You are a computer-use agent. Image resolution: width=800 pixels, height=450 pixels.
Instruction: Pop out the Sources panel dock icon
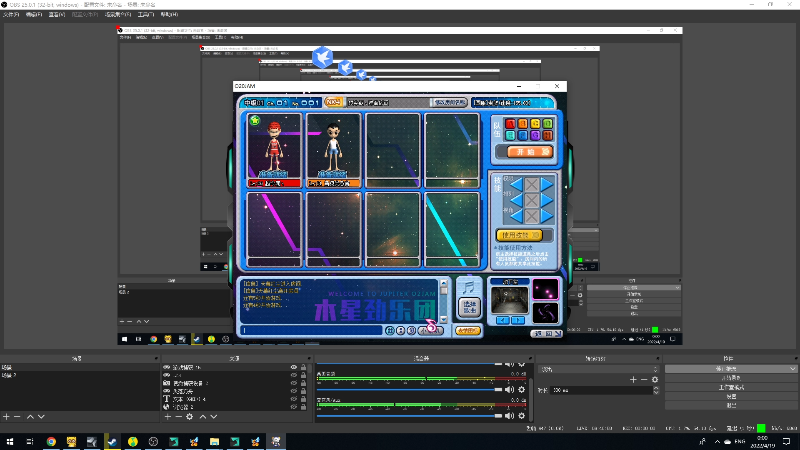[x=309, y=359]
